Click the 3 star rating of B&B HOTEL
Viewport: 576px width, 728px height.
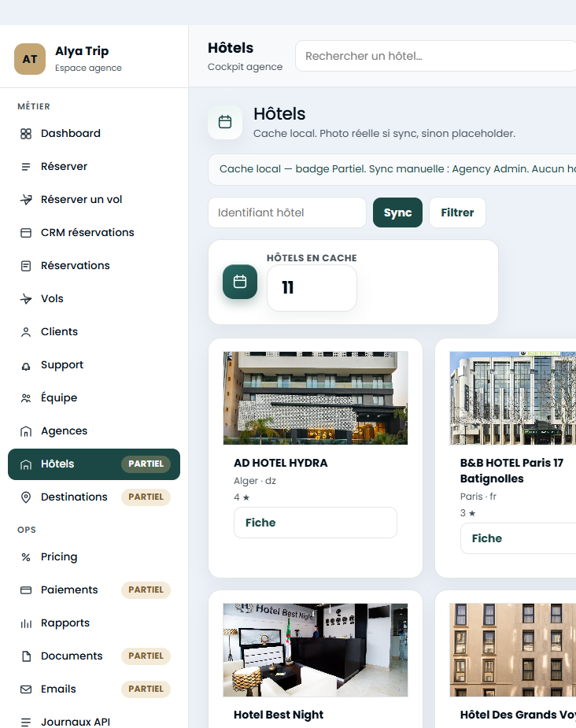(x=468, y=513)
